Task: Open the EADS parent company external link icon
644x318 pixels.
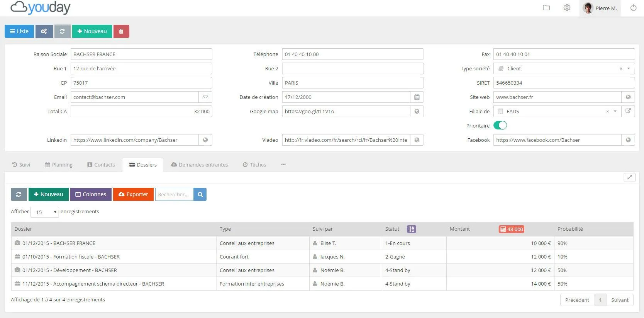Action: pos(628,111)
